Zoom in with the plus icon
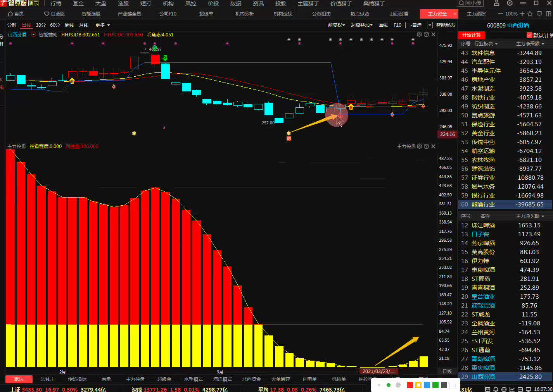 tap(522, 14)
